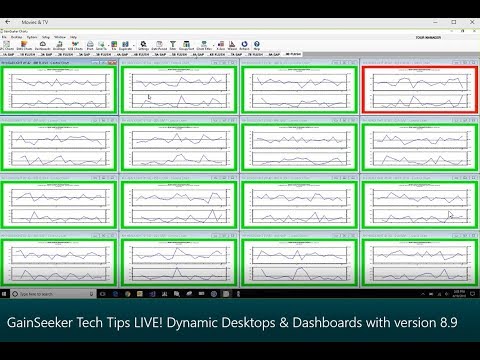Screen dimensions: 480x360
Task: Open the Settings gear toolbar icon
Action: point(143,46)
